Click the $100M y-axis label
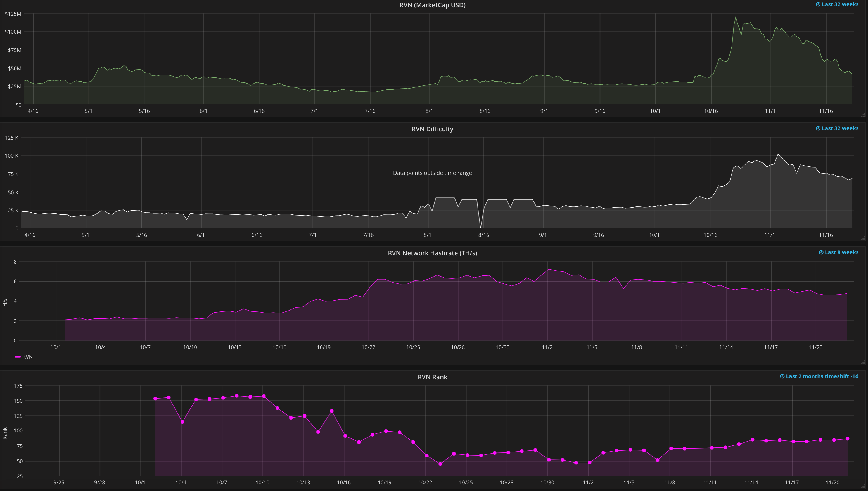This screenshot has width=868, height=491. pos(13,32)
